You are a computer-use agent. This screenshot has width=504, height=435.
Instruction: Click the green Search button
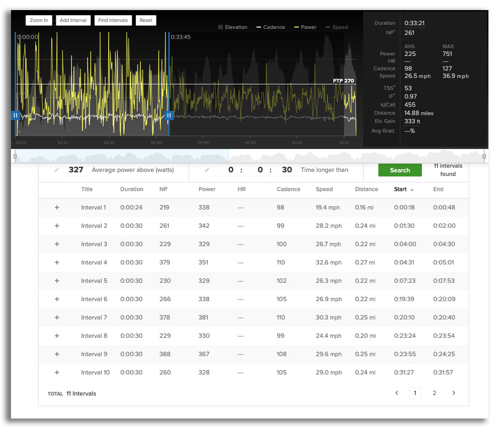(399, 170)
